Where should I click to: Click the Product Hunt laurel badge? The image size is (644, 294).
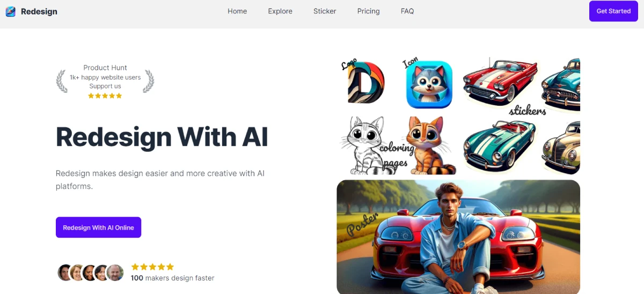pos(105,82)
